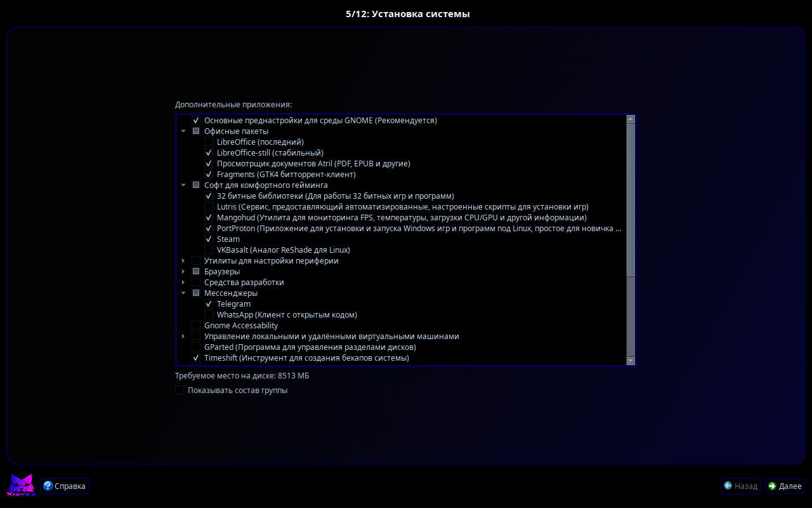Uncheck the GNOME presets checkbox
Viewport: 812px width, 508px height.
[x=196, y=121]
